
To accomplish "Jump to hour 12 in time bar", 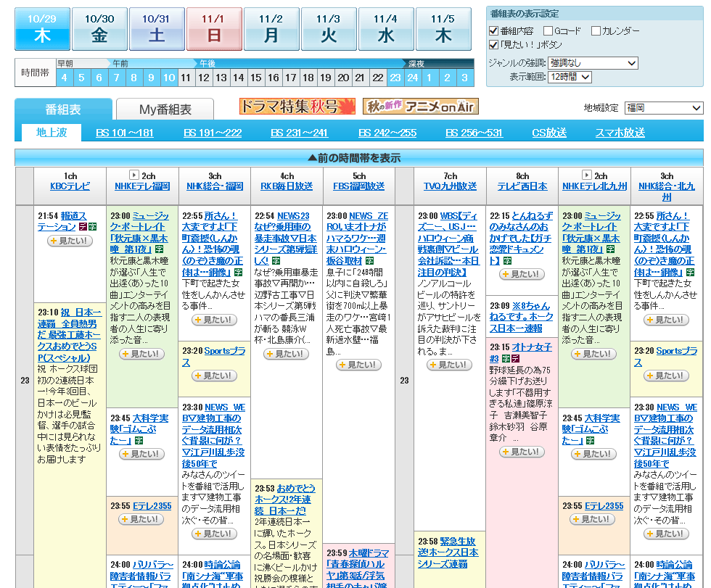I will pyautogui.click(x=204, y=78).
